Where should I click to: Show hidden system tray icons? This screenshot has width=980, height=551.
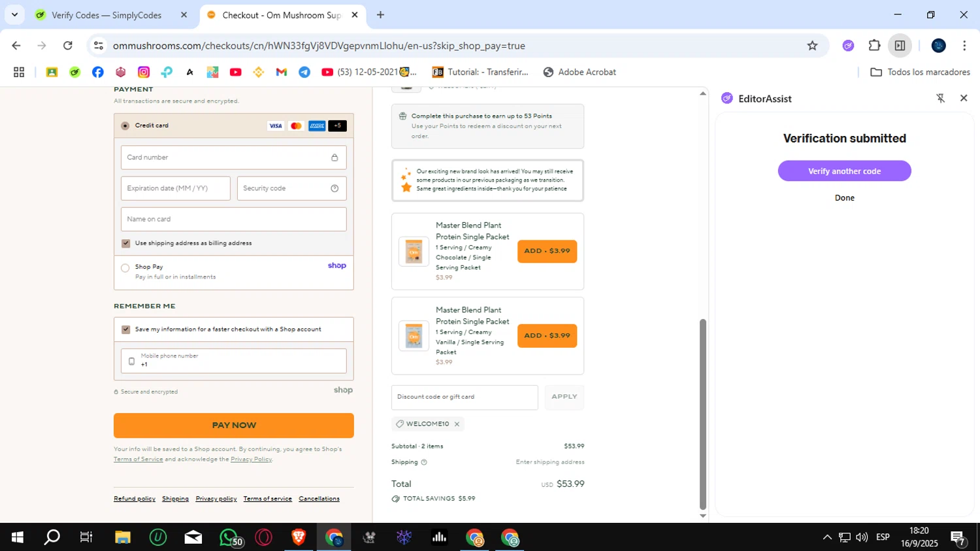pyautogui.click(x=827, y=537)
